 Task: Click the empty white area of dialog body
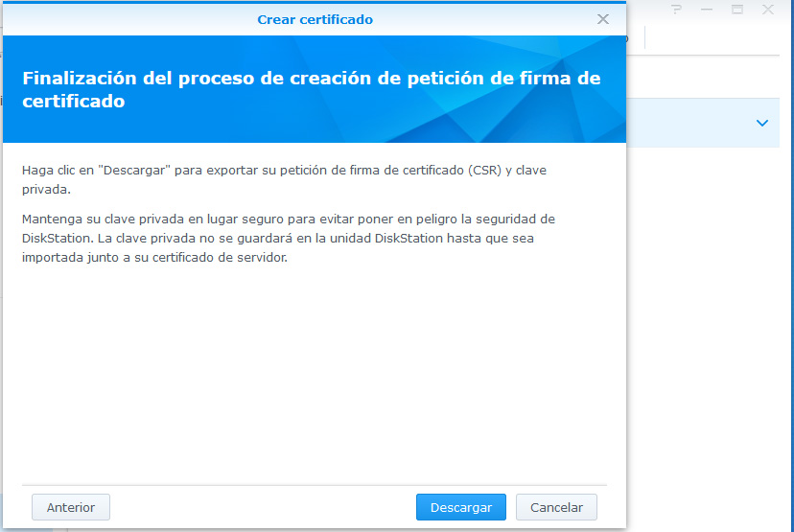[315, 374]
